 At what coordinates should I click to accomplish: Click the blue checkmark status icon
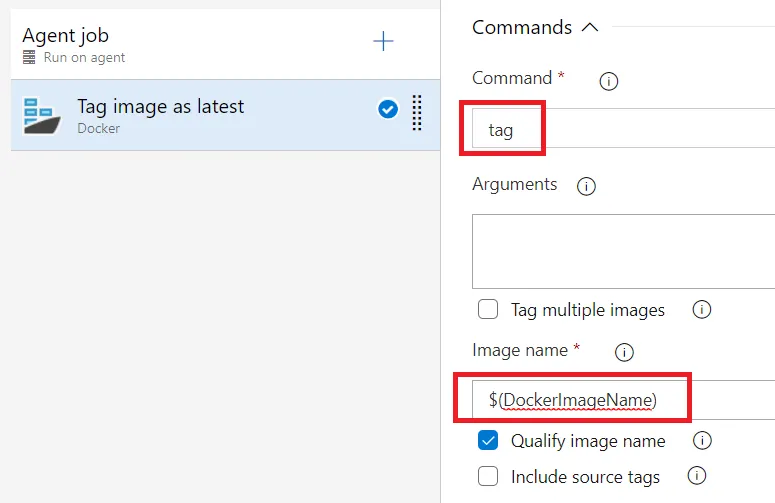tap(388, 109)
